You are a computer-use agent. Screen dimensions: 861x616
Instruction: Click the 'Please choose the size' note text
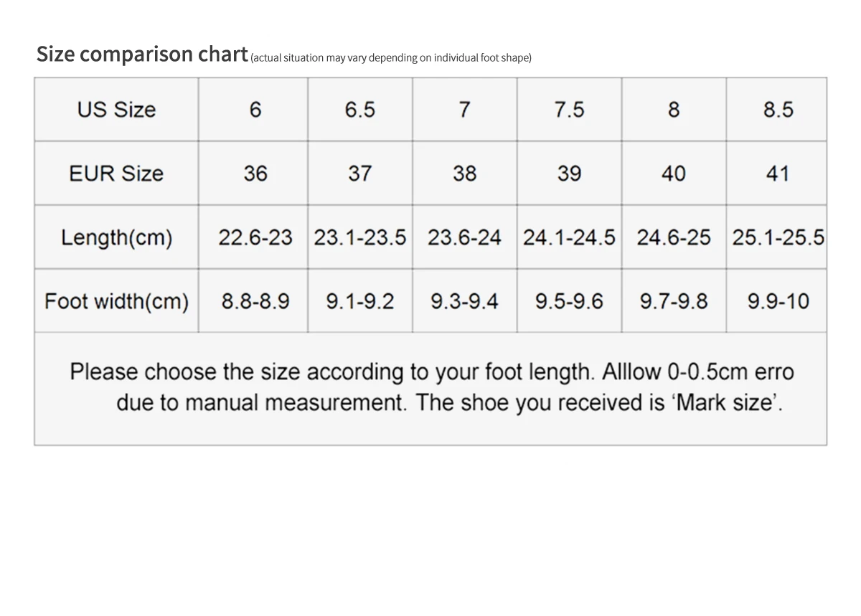[x=432, y=387]
